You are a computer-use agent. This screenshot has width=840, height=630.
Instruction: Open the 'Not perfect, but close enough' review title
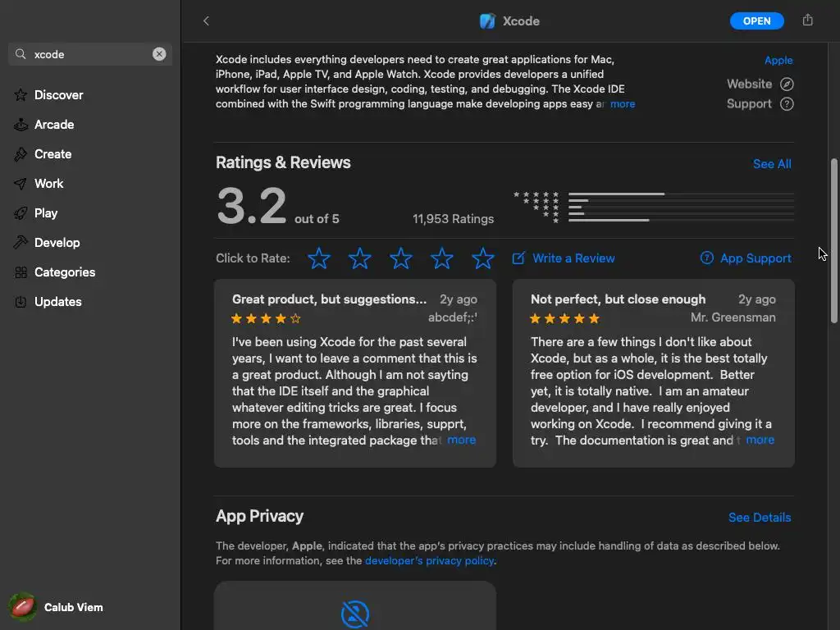(618, 299)
